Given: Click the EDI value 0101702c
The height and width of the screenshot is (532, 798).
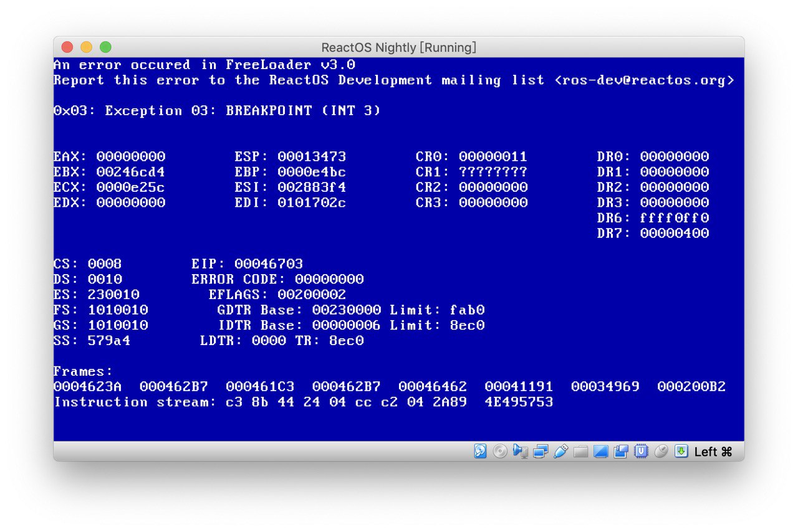Looking at the screenshot, I should (312, 202).
